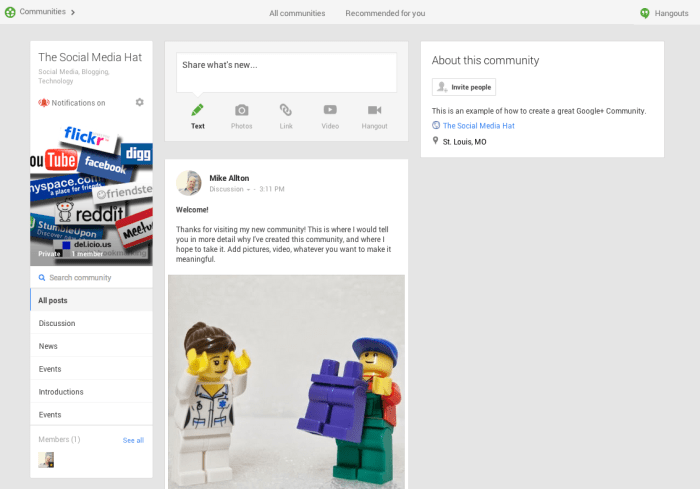Click the Google+ Communities logo icon

(x=9, y=12)
